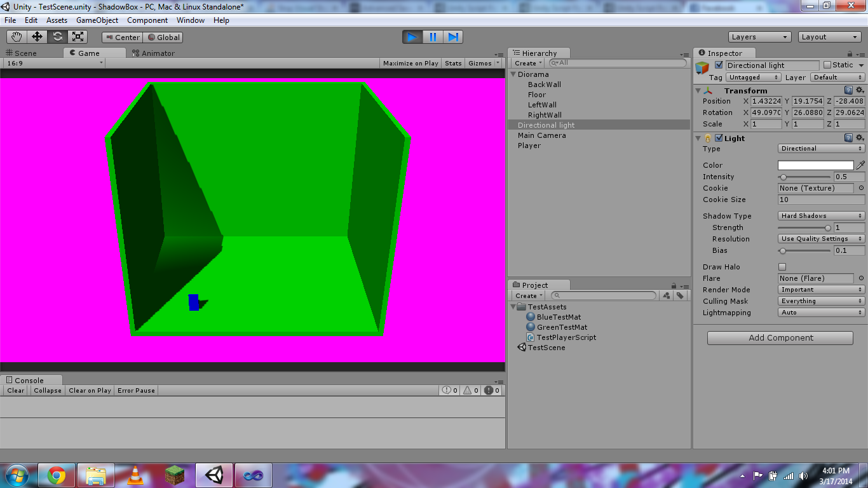Click the shadow Strength slider

click(804, 227)
